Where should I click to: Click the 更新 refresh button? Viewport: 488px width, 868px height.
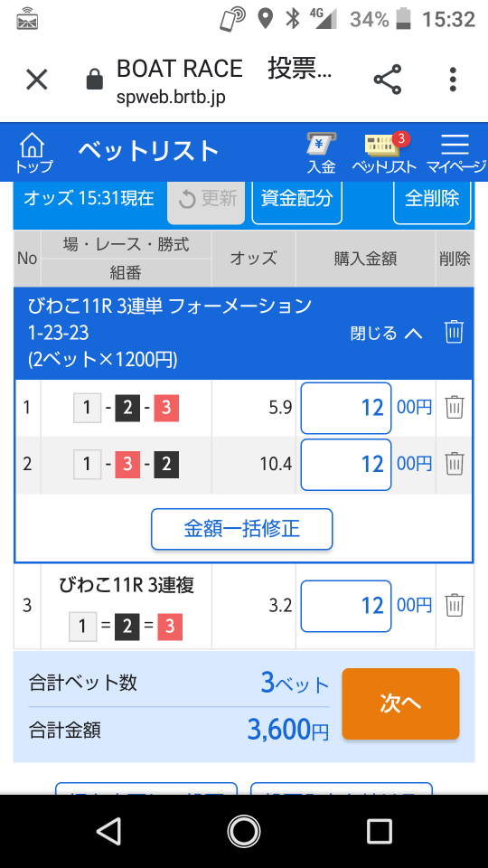(206, 199)
